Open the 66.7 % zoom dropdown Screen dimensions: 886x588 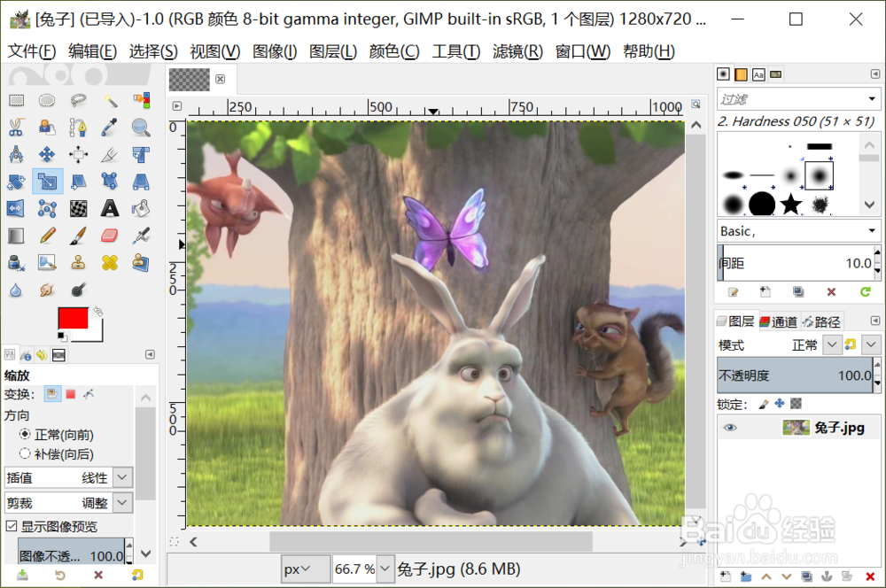385,569
